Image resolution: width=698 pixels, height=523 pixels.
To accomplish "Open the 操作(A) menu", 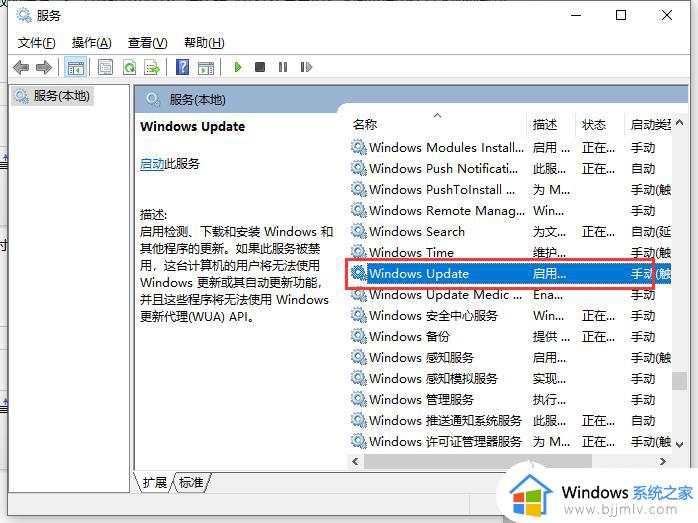I will (91, 43).
